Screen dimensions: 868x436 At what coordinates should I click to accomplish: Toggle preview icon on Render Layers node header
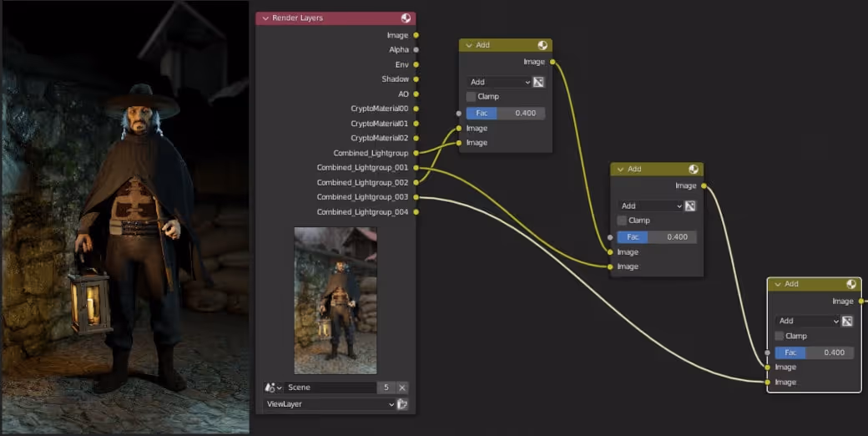(x=406, y=18)
